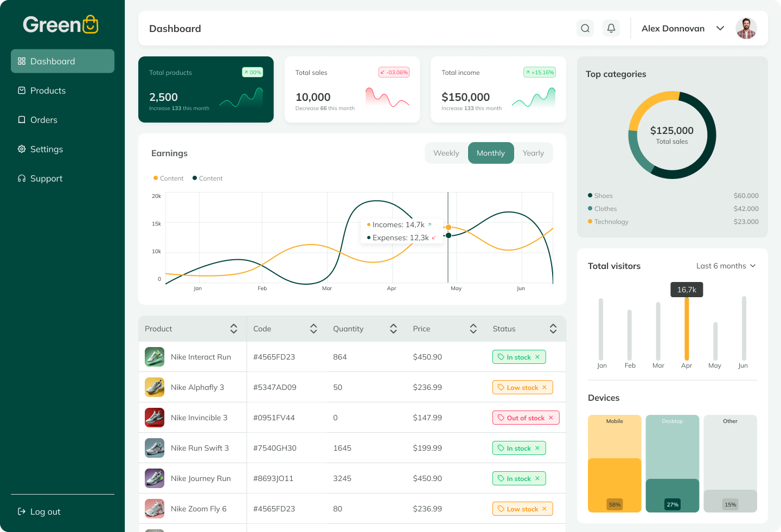The image size is (781, 532).
Task: Switch Earnings to Monthly
Action: click(x=491, y=153)
